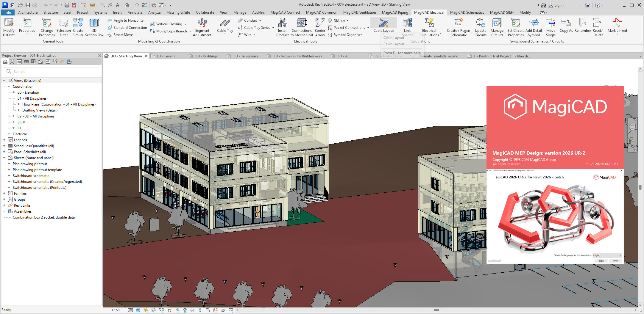Image resolution: width=644 pixels, height=314 pixels.
Task: Expand the Revit Links node
Action: click(4, 205)
